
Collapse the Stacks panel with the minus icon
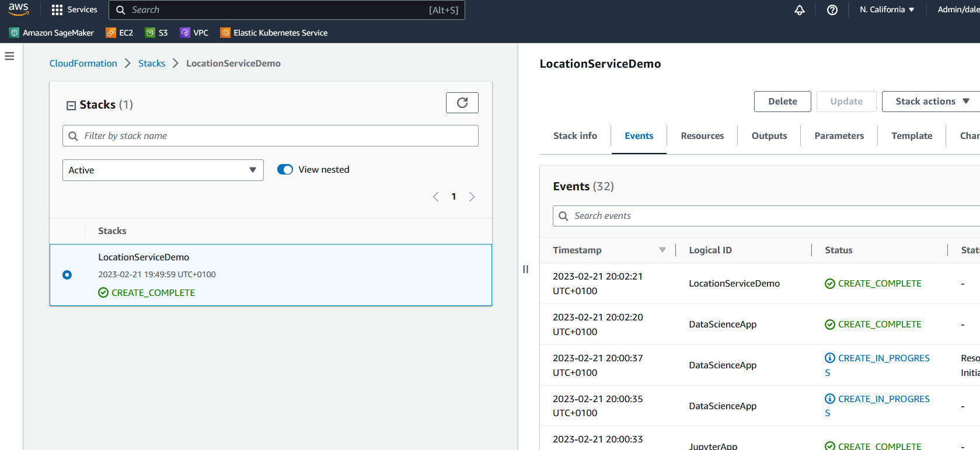point(71,106)
